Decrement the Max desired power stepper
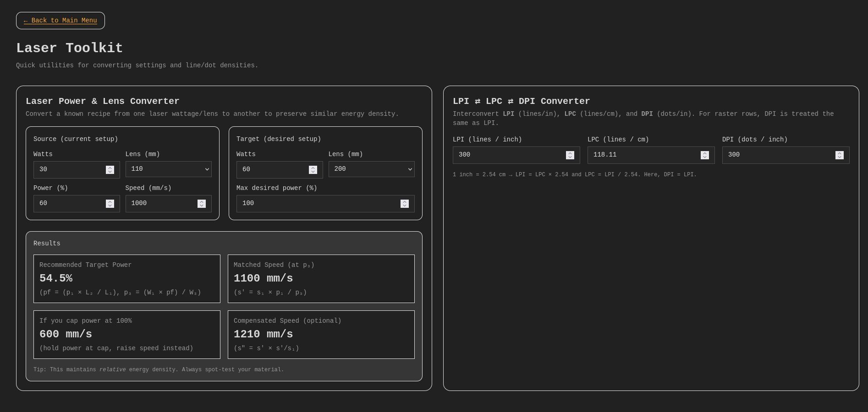This screenshot has width=868, height=412. pyautogui.click(x=405, y=206)
